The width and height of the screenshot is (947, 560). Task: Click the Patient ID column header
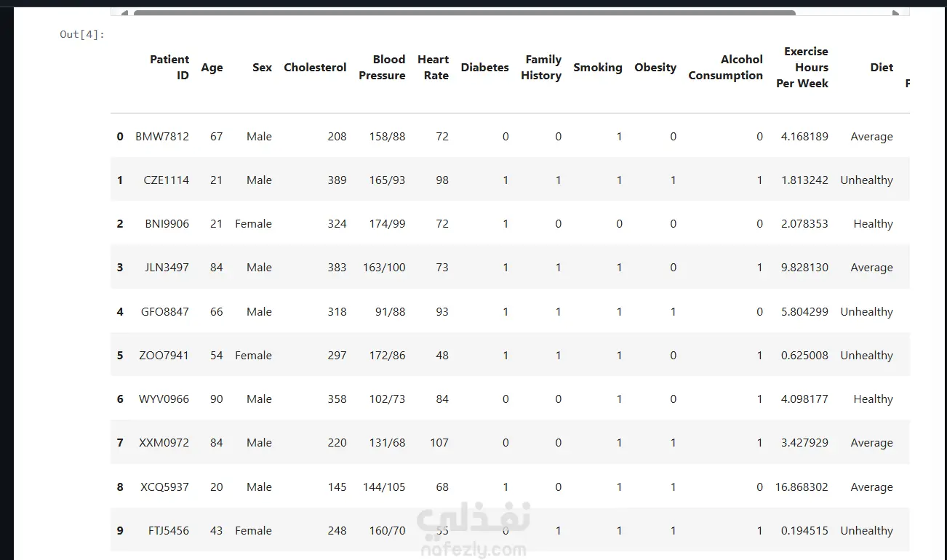169,68
